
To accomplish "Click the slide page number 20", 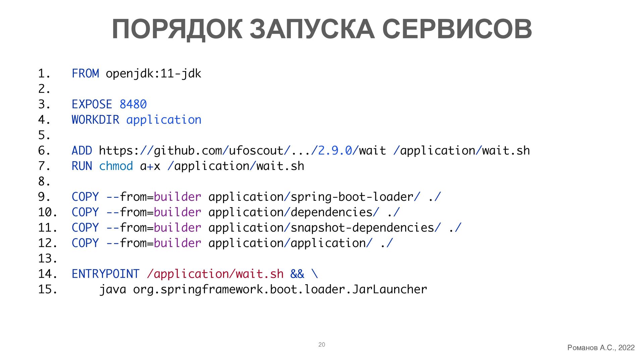I will (x=322, y=345).
